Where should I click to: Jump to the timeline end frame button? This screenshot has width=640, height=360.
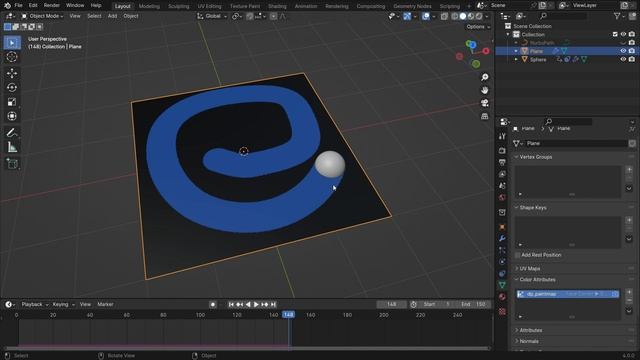pos(273,304)
